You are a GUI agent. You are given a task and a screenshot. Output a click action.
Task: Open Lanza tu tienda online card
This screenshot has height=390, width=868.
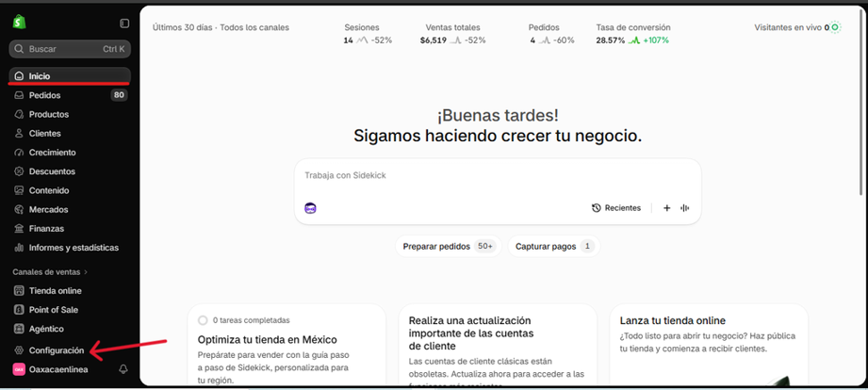click(709, 346)
